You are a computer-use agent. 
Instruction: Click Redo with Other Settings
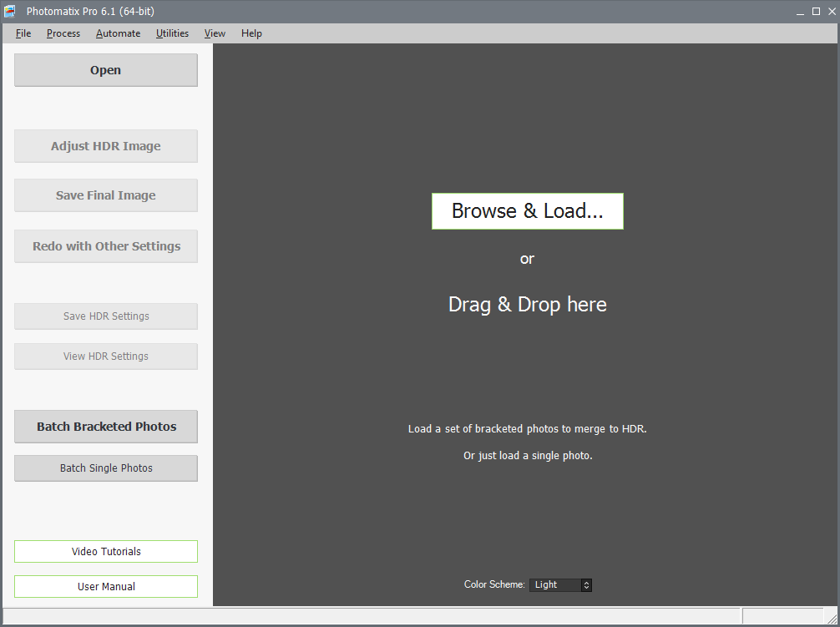(105, 246)
